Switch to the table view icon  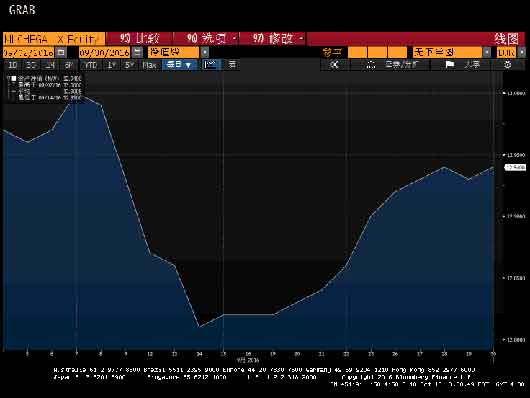tap(232, 65)
